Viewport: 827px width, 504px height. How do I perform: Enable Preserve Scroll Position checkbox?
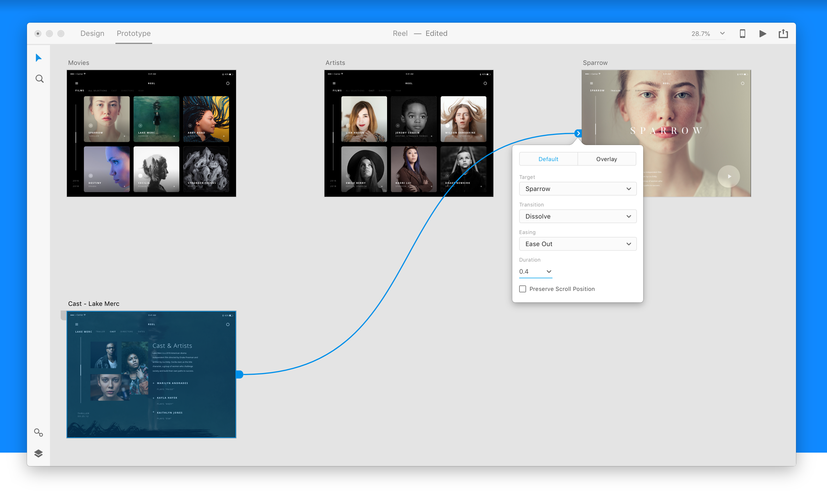click(x=523, y=289)
